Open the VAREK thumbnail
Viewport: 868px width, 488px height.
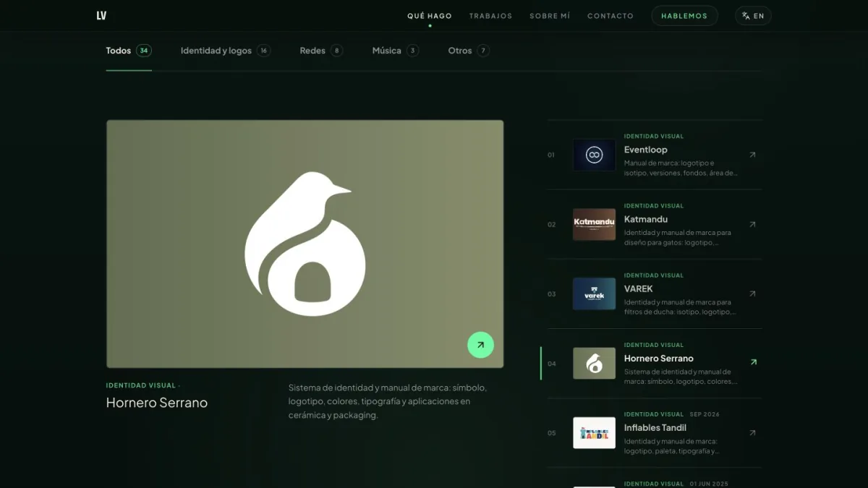pos(595,294)
